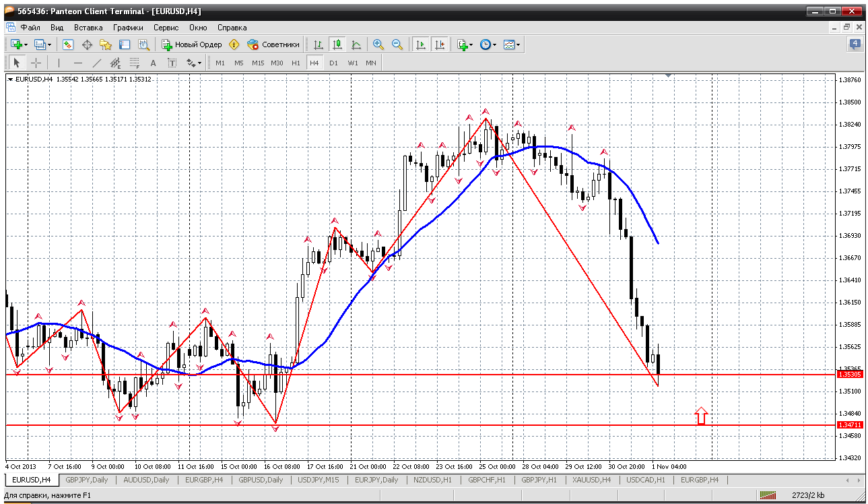Switch to the USDJPY,M15 chart tab
Image resolution: width=868 pixels, height=504 pixels.
319,480
